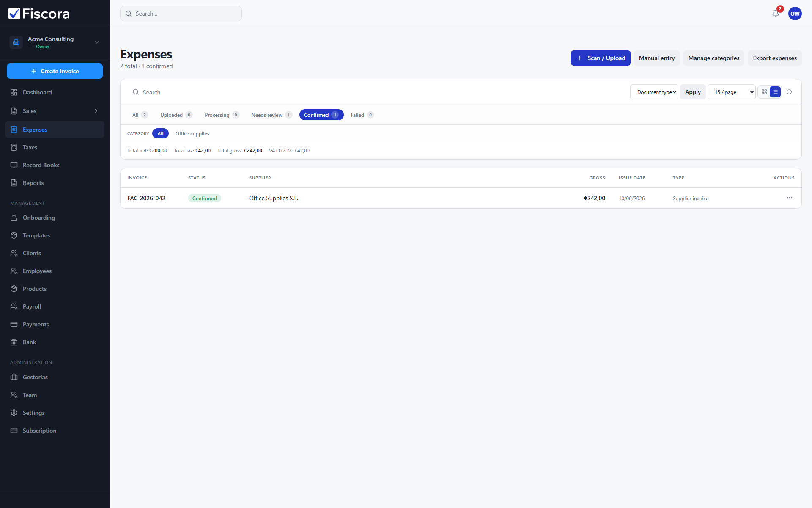Click Scan / Upload button
Viewport: 812px width, 508px height.
(601, 58)
